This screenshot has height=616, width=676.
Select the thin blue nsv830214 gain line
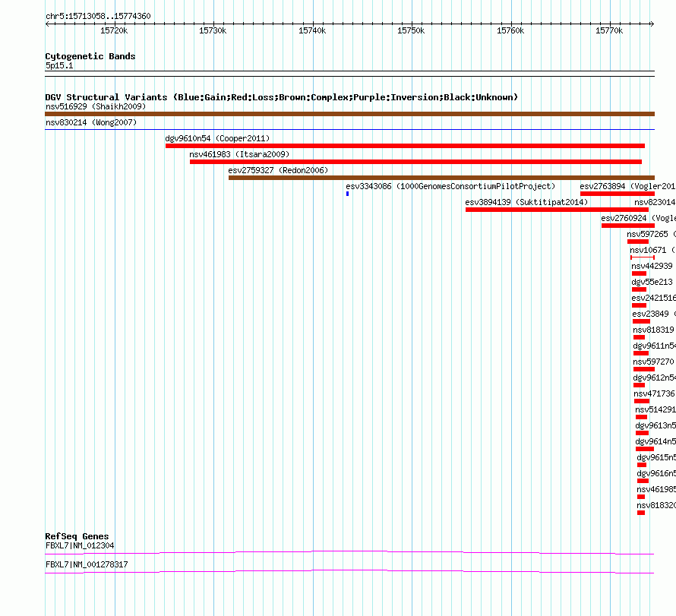[349, 129]
